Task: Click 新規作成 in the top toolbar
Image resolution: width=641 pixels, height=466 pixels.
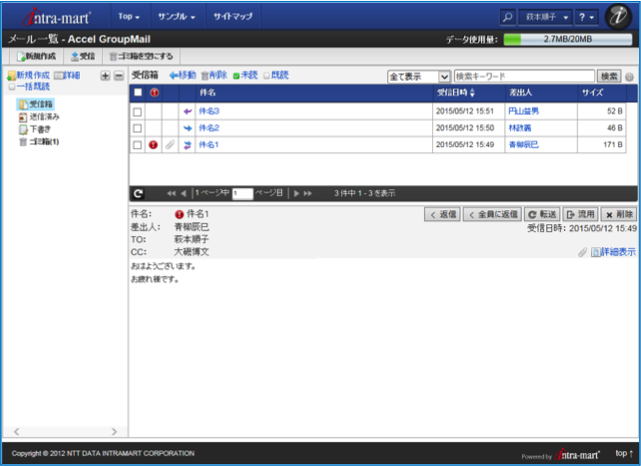Action: pyautogui.click(x=36, y=56)
